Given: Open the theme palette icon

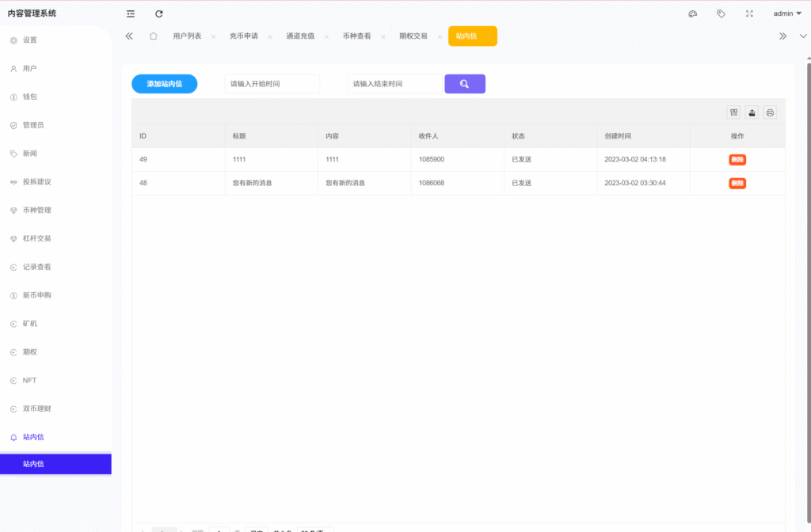Looking at the screenshot, I should point(693,13).
